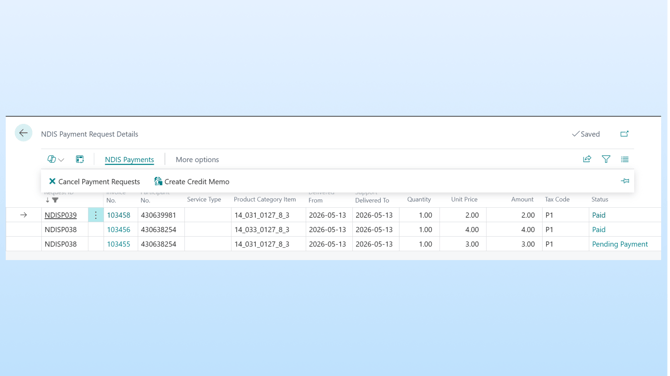Click the row selector arrow for NDISP039
The height and width of the screenshot is (376, 670).
pyautogui.click(x=24, y=215)
